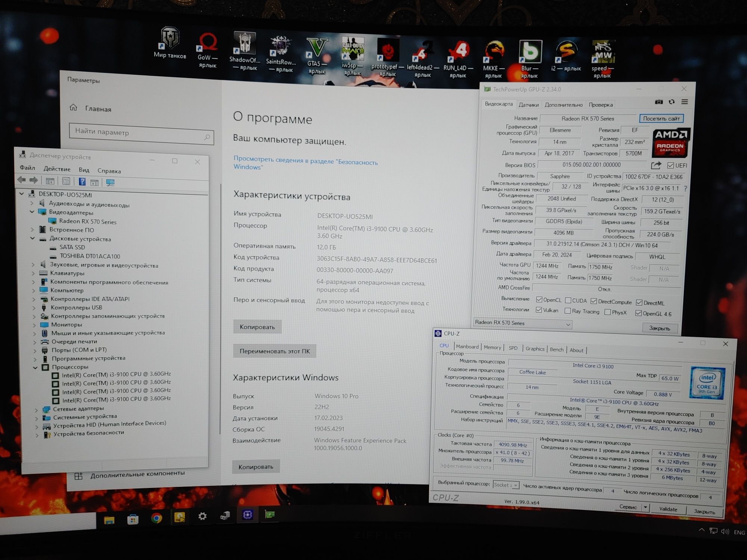The image size is (747, 560).
Task: Toggle the DirectCompute checkbox
Action: [x=593, y=301]
